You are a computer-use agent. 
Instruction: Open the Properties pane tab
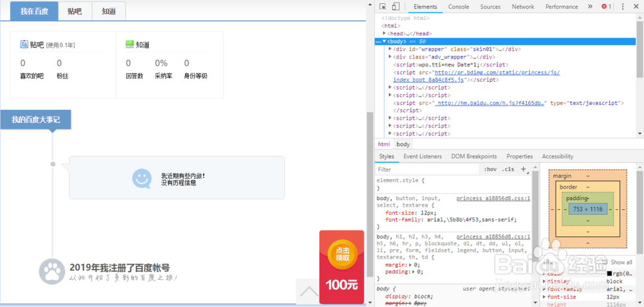coord(520,156)
